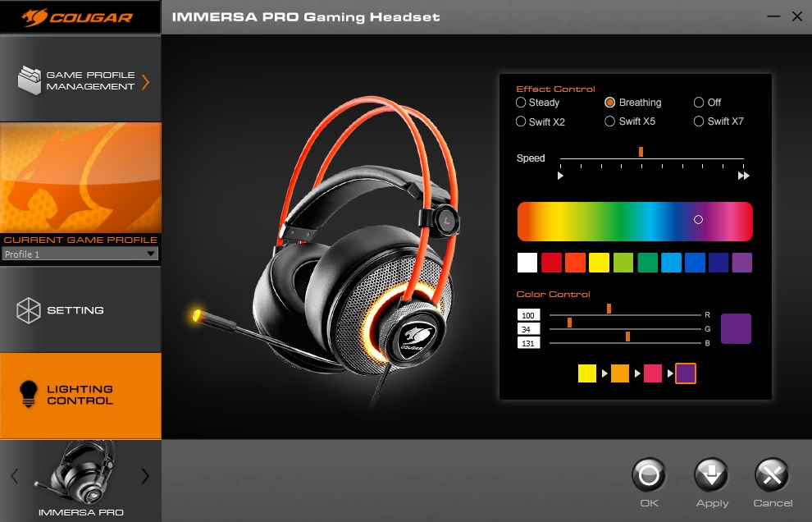Select the purple sequence color step

click(x=686, y=373)
